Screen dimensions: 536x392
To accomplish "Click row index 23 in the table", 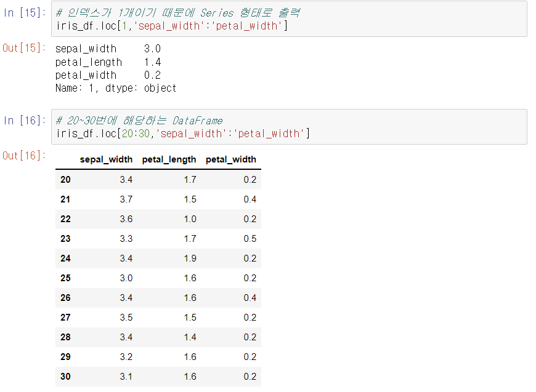I will 65,239.
